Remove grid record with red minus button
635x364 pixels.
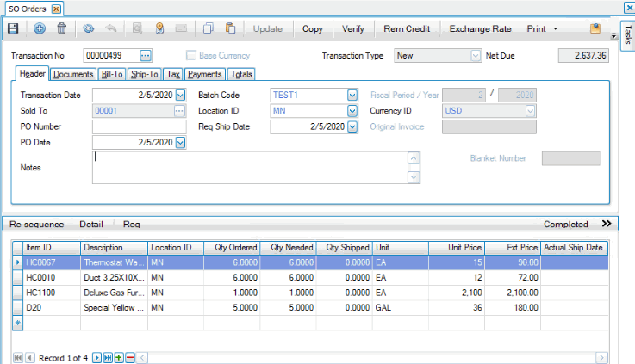130,357
